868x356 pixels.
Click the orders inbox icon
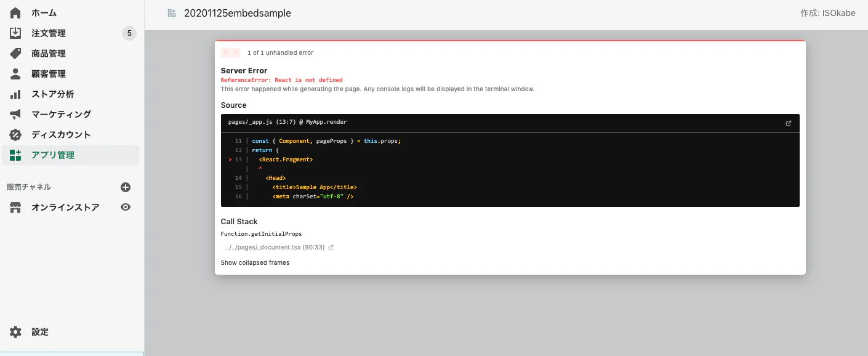point(16,33)
